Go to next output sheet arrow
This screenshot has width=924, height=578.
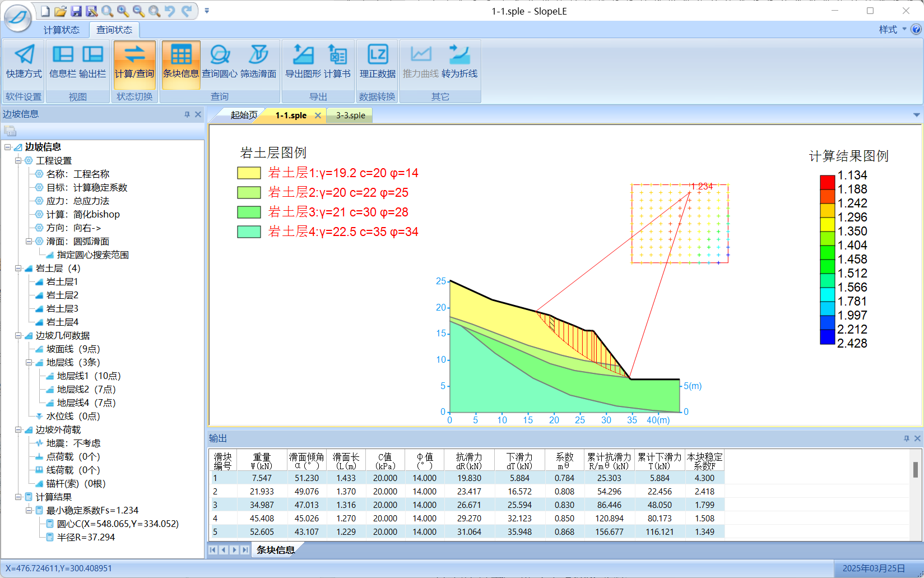click(x=234, y=550)
